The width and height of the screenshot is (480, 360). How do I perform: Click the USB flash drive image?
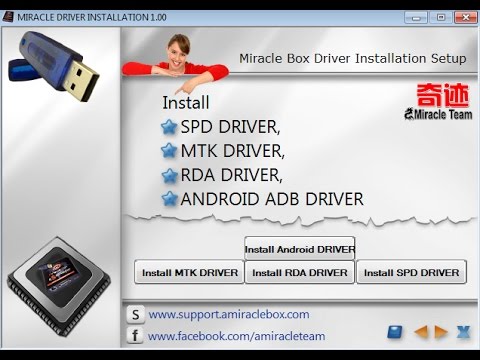(x=53, y=67)
